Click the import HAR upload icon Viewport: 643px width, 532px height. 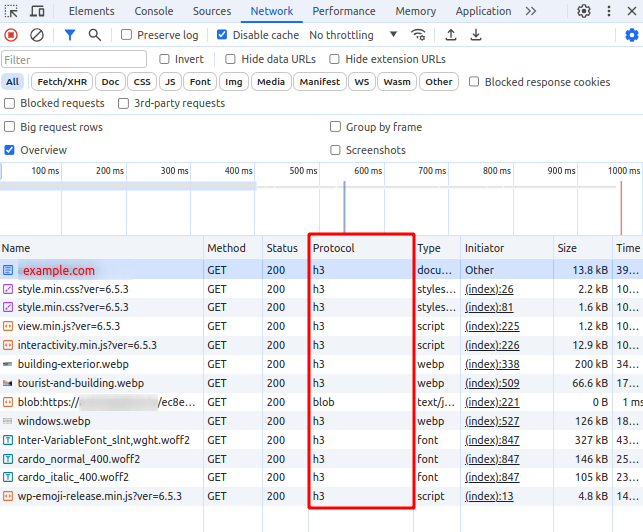click(451, 35)
